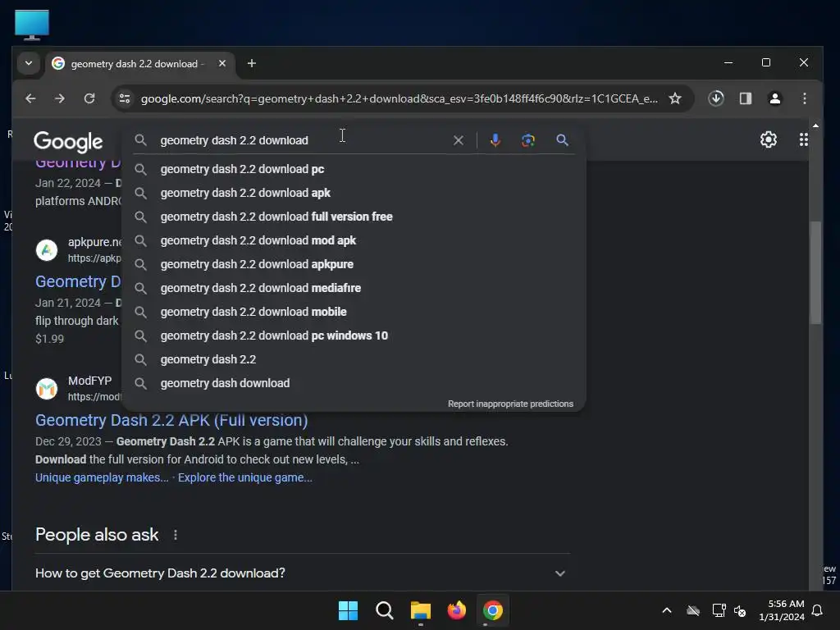Open 'Geometry Dash 2.2 APK (Full version)' result
The height and width of the screenshot is (630, 840).
[171, 421]
